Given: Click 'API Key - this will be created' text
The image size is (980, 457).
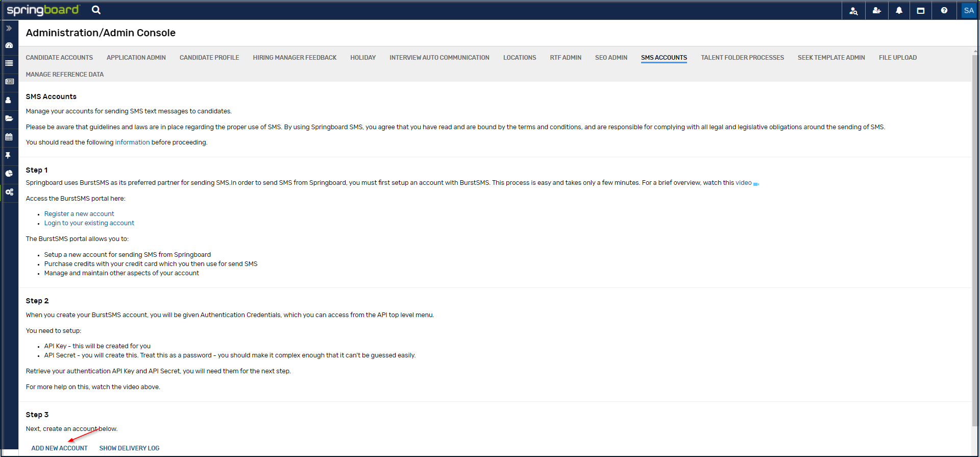Looking at the screenshot, I should (x=97, y=346).
